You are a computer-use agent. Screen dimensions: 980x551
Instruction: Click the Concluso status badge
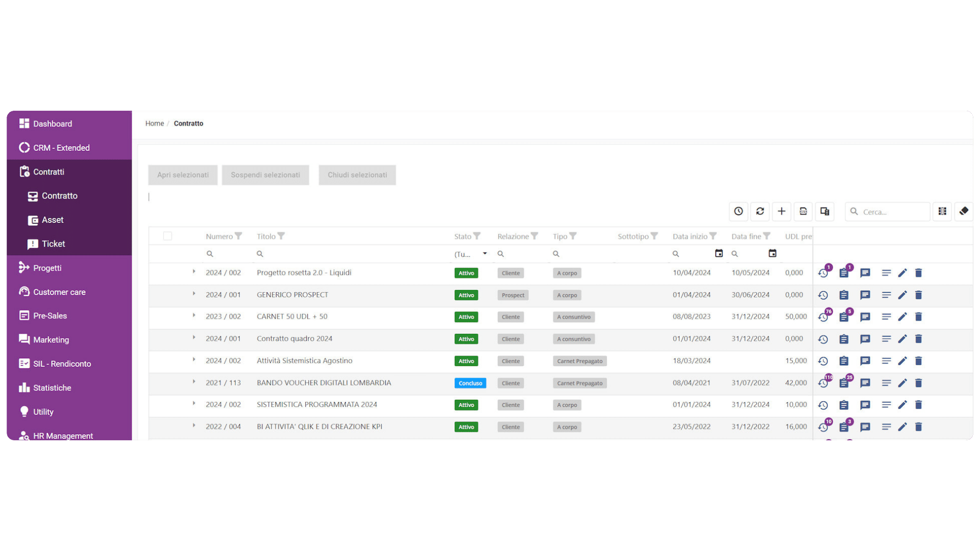click(470, 383)
